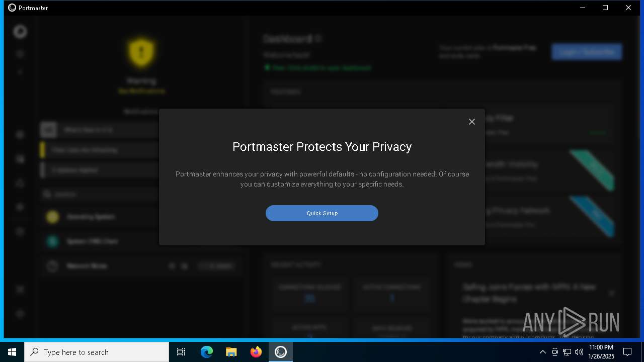Click the text about powerful defaults

tap(322, 179)
